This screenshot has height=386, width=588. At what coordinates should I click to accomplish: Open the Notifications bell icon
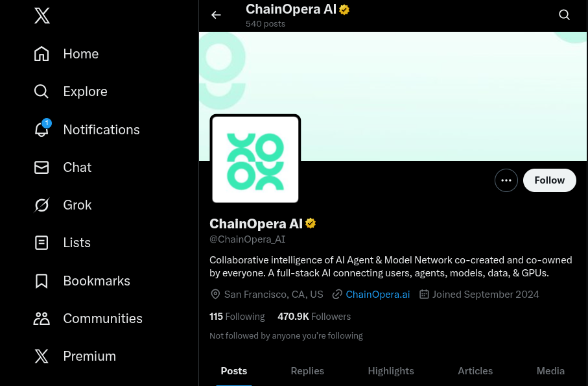[41, 130]
